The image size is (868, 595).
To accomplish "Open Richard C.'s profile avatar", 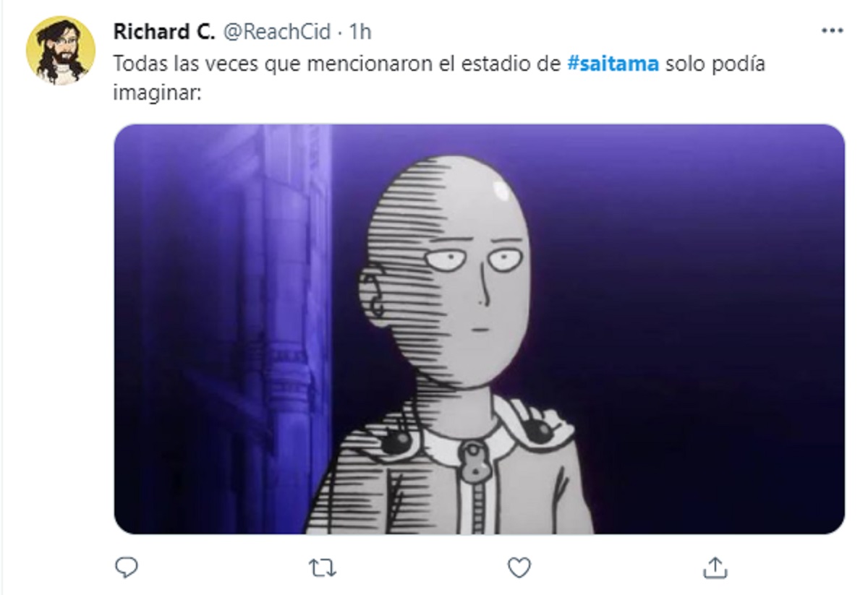I will click(61, 51).
